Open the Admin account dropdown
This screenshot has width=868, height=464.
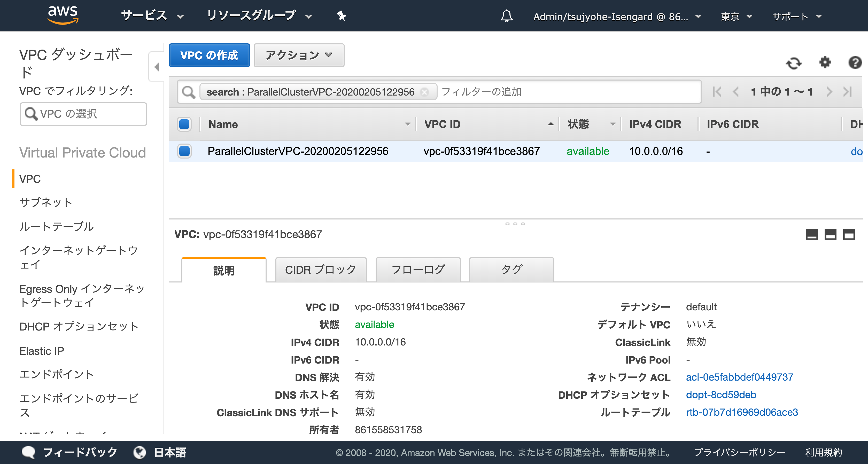[x=617, y=17]
